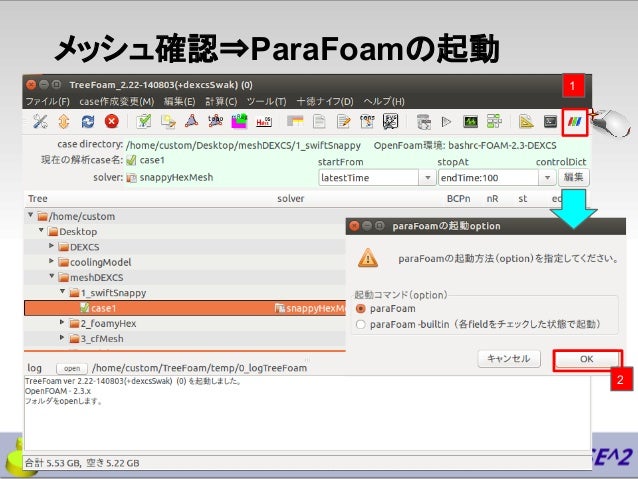Launch paraFoam from the striped toolbar icon
The image size is (638, 479).
click(575, 122)
